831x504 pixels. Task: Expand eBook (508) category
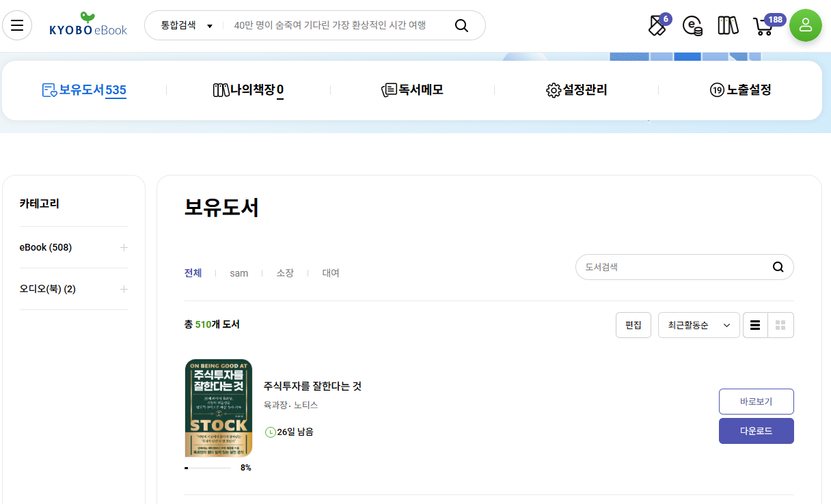124,247
